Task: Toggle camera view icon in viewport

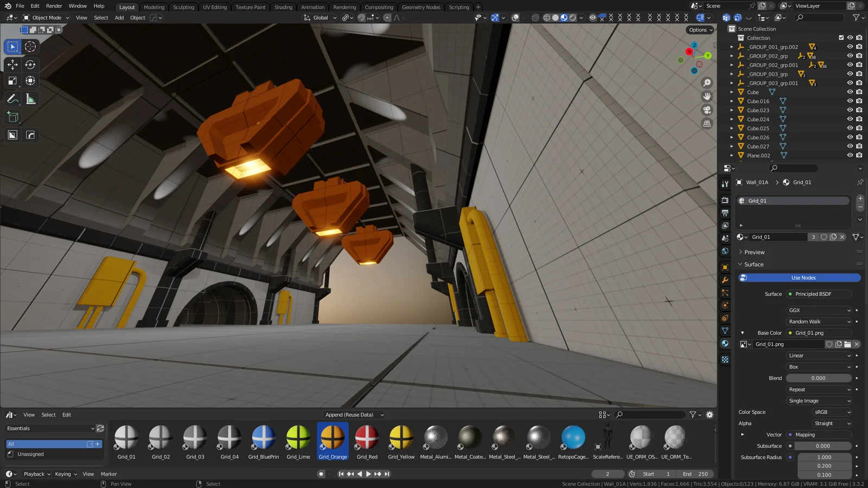Action: click(x=707, y=110)
